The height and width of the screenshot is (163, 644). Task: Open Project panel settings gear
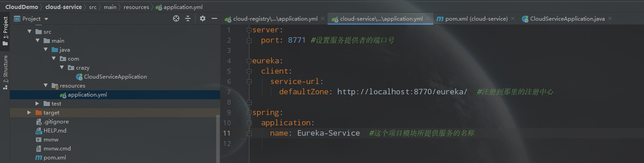203,18
